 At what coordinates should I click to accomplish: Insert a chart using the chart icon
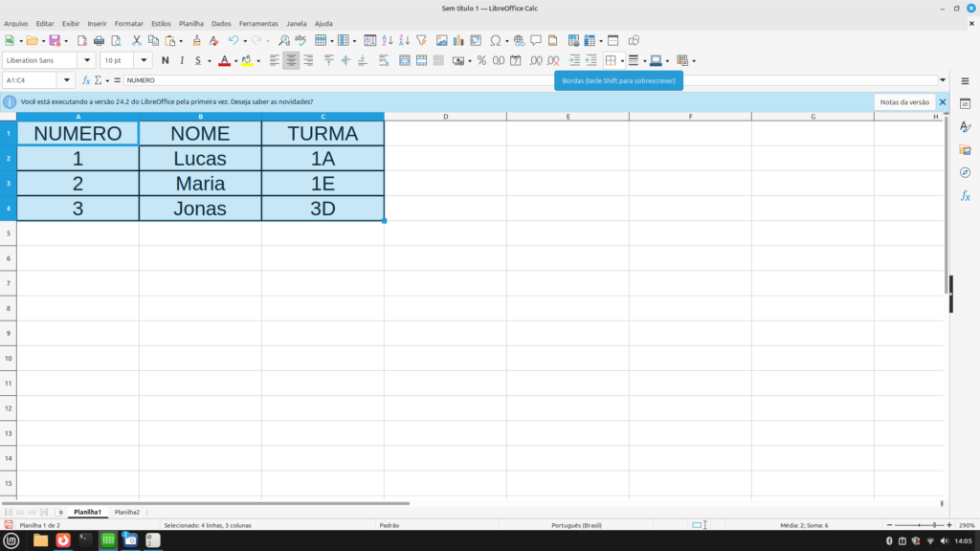(x=458, y=41)
